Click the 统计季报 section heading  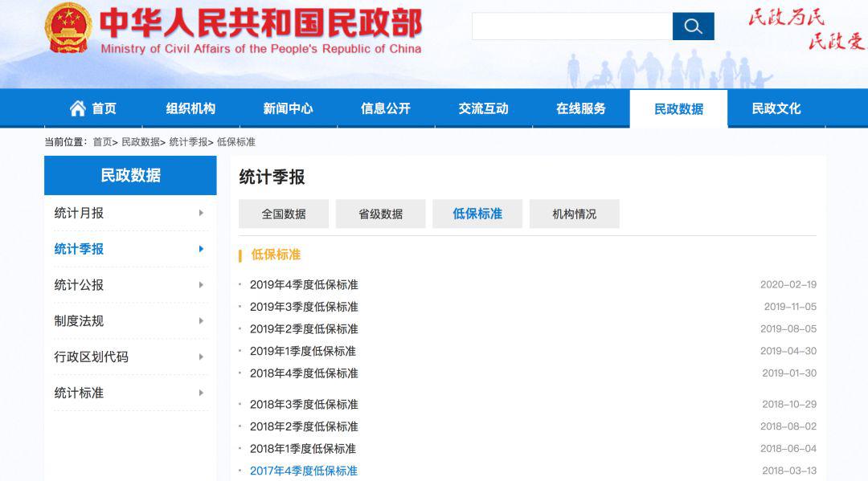coord(272,177)
